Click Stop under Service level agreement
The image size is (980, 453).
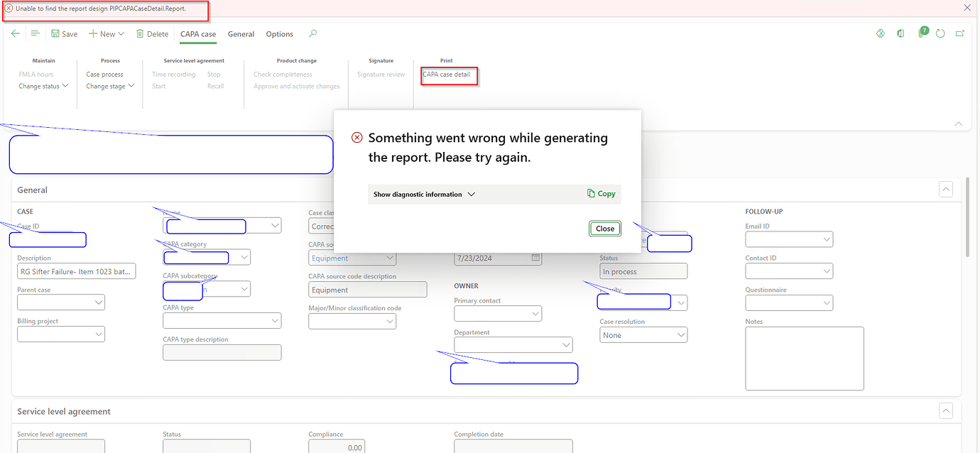214,75
